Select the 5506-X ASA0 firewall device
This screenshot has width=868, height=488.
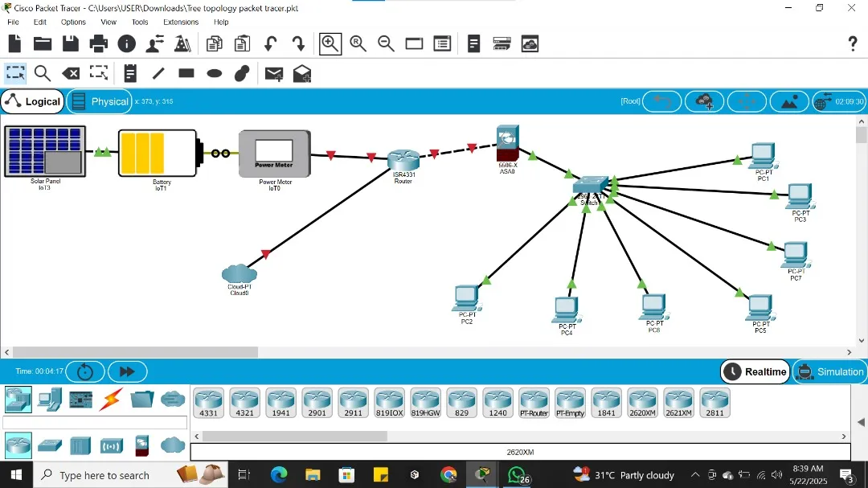pyautogui.click(x=508, y=143)
